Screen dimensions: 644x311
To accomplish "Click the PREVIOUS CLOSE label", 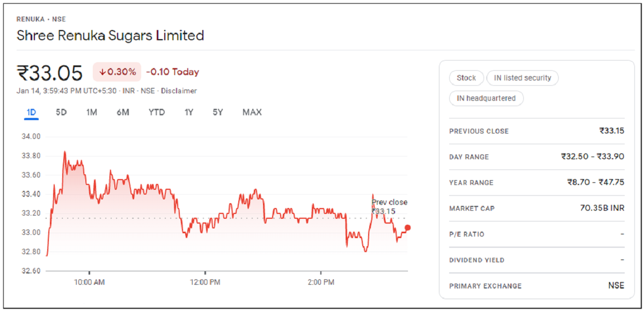I will pyautogui.click(x=479, y=131).
